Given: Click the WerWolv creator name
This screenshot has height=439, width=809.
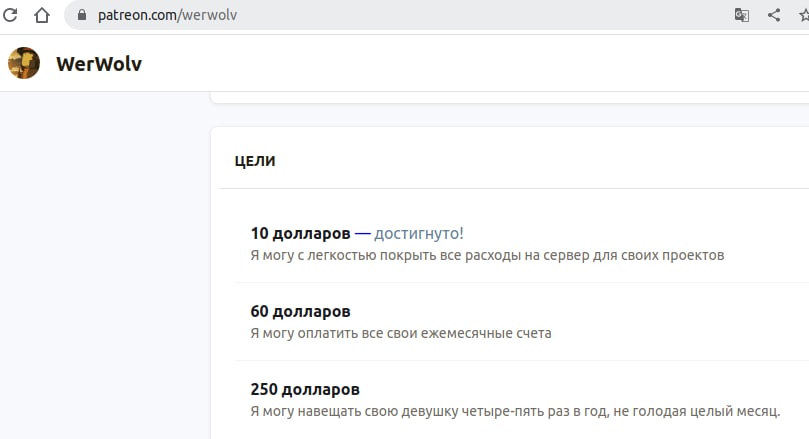Looking at the screenshot, I should coord(99,64).
